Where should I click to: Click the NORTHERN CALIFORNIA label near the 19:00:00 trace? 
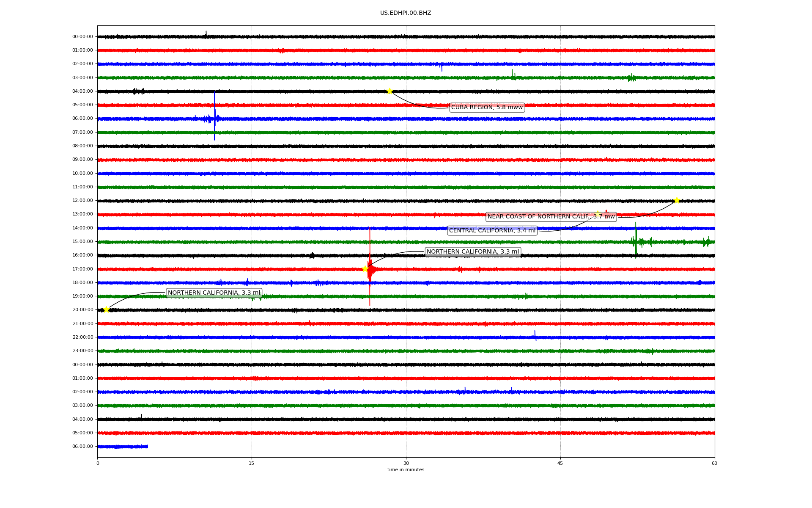[214, 293]
